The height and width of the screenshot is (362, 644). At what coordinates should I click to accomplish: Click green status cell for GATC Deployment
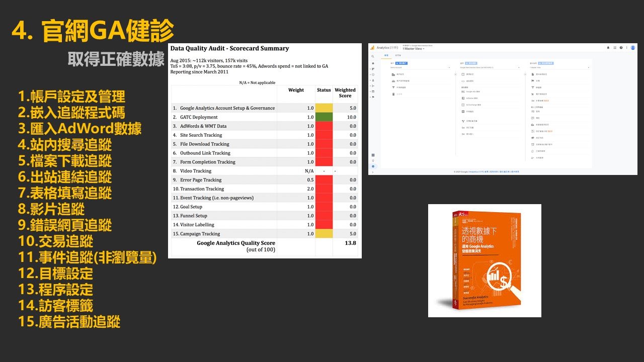(324, 117)
